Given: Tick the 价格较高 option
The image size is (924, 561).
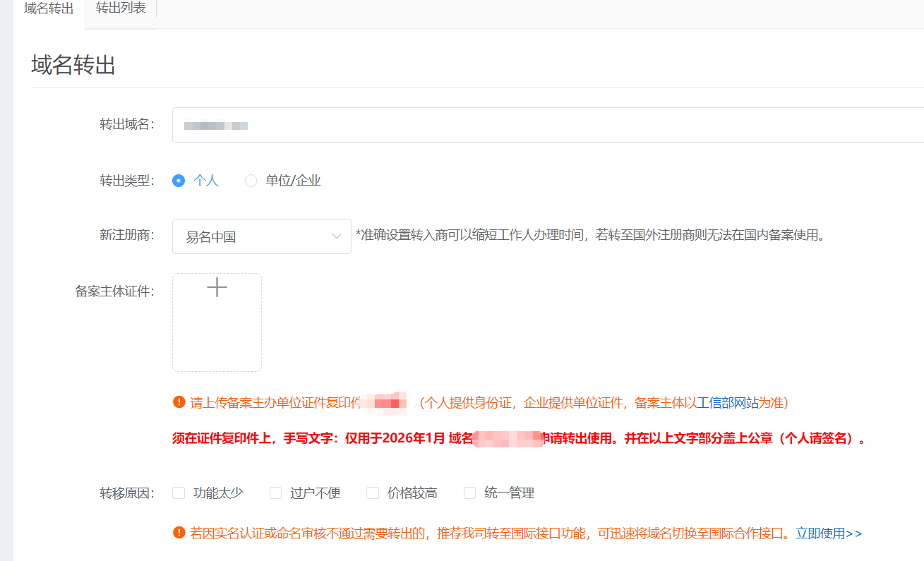Looking at the screenshot, I should 372,493.
